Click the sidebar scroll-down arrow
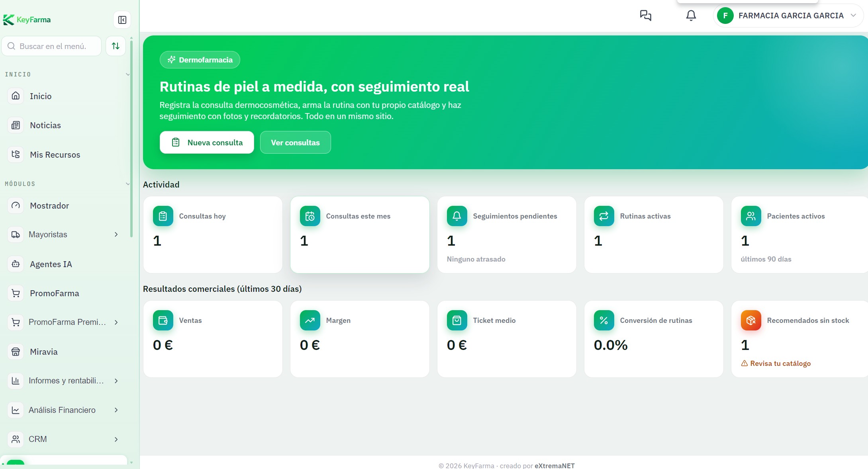868x469 pixels. click(x=131, y=462)
